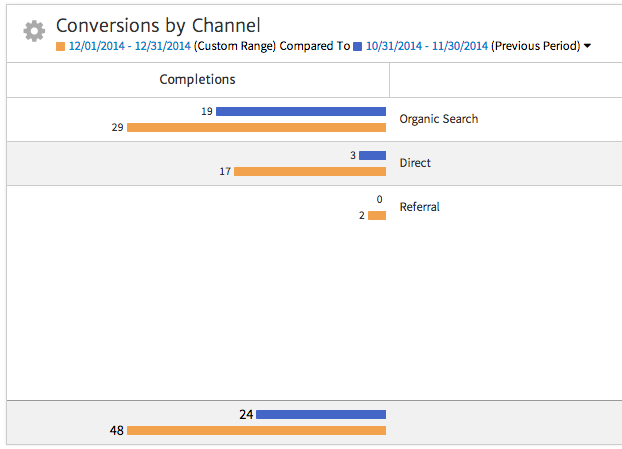The width and height of the screenshot is (622, 449).
Task: Open the 10/31/2014 - 11/30/2014 comparison date link
Action: 426,46
